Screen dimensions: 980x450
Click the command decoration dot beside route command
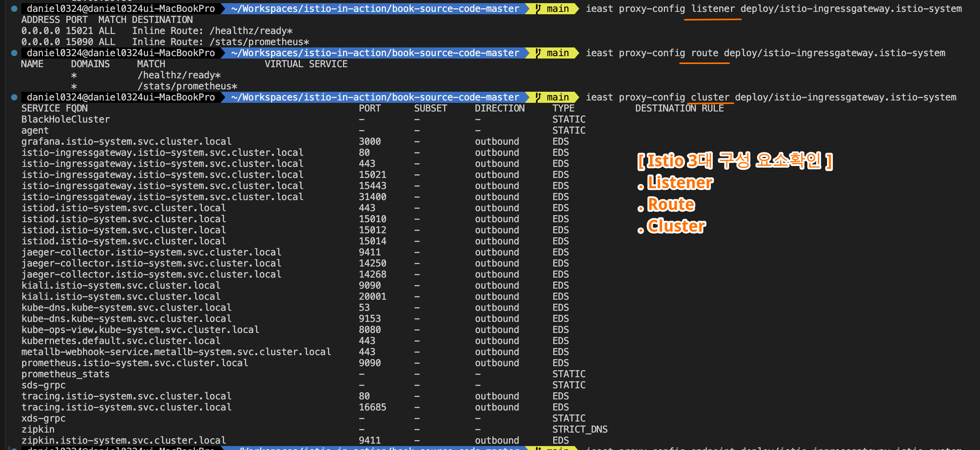[14, 53]
